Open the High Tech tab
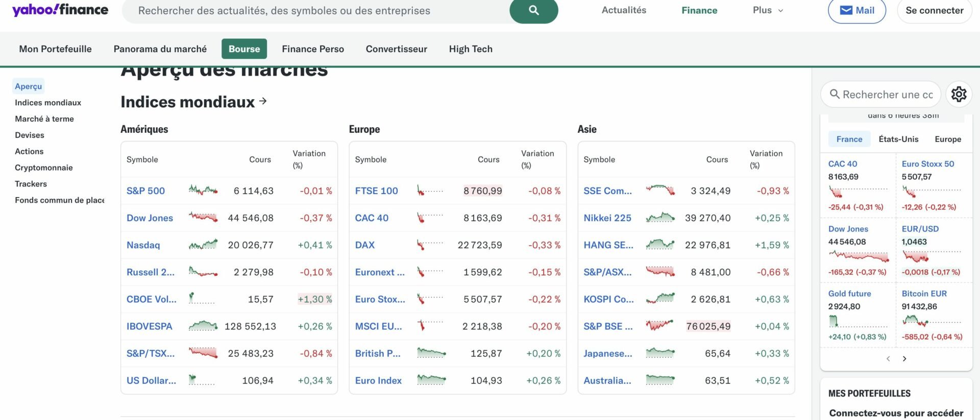980x420 pixels. coord(471,49)
